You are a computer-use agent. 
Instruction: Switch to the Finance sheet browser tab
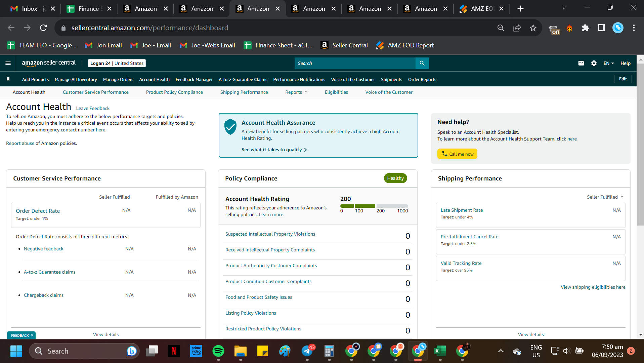[89, 9]
